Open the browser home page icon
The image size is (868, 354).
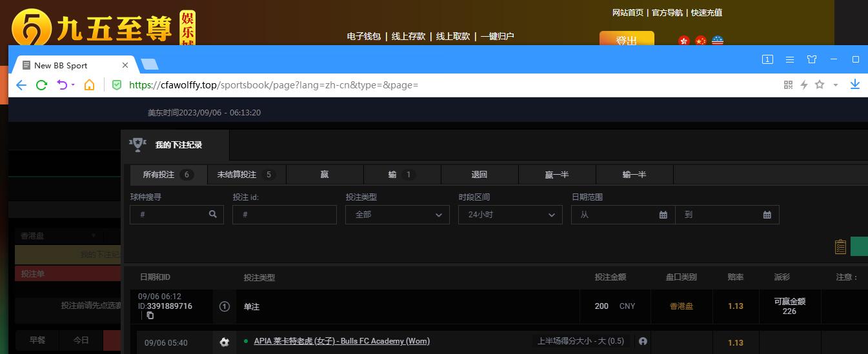point(89,84)
